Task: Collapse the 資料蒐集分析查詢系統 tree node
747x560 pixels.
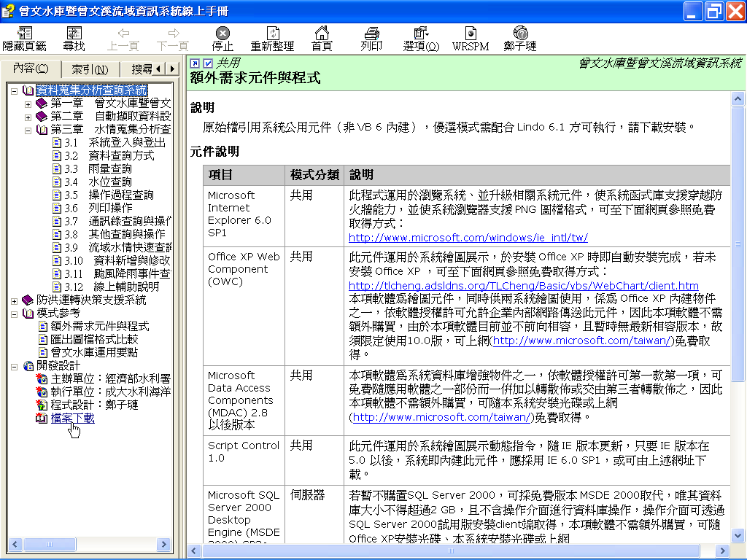Action: click(15, 90)
